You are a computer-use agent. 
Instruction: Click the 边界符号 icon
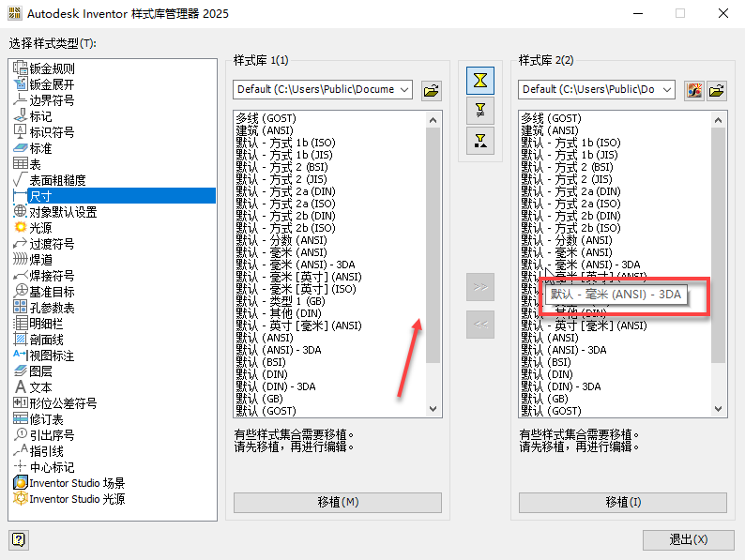point(20,99)
